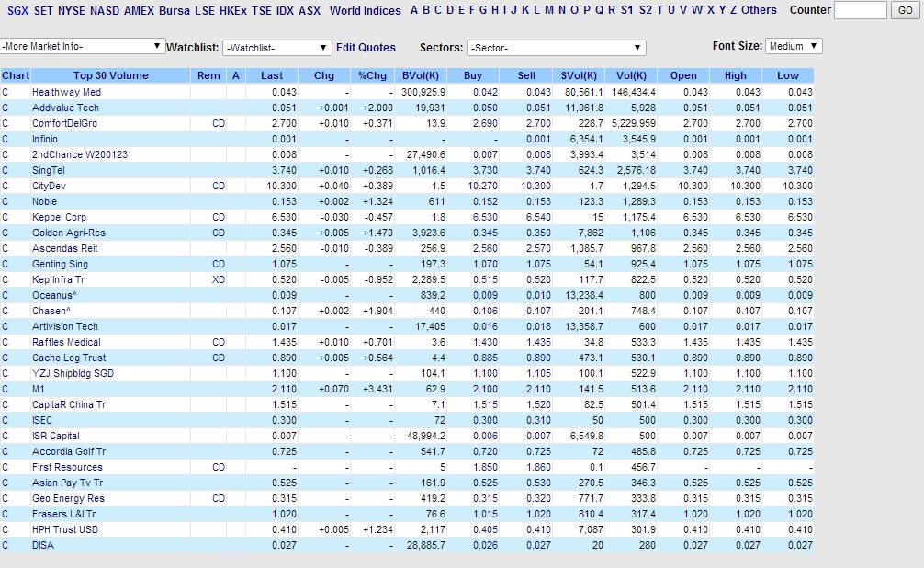Open chart C for SingTel
924x568 pixels.
tap(6, 170)
